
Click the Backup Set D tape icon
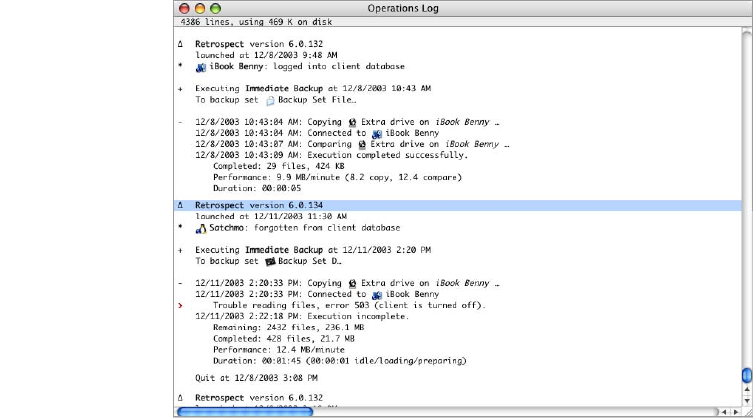coord(270,261)
